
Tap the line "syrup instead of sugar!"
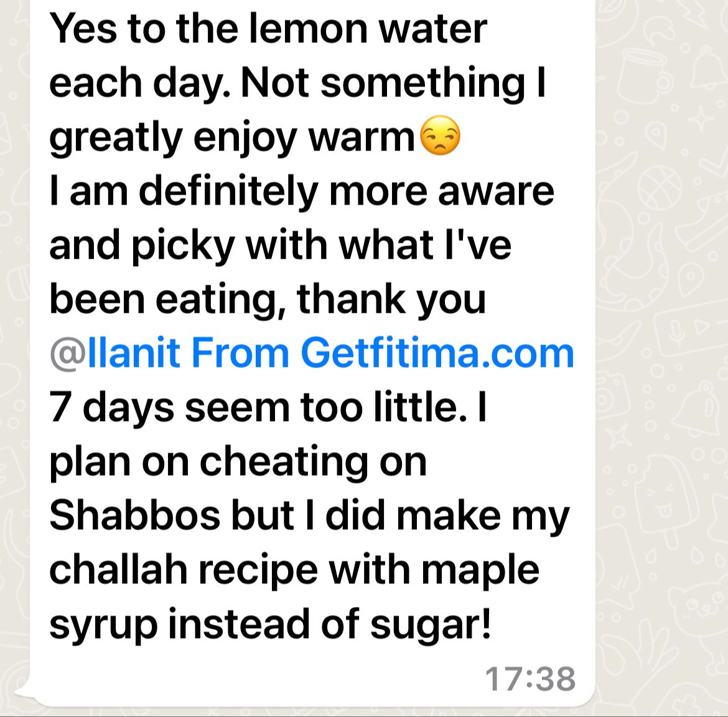[270, 625]
